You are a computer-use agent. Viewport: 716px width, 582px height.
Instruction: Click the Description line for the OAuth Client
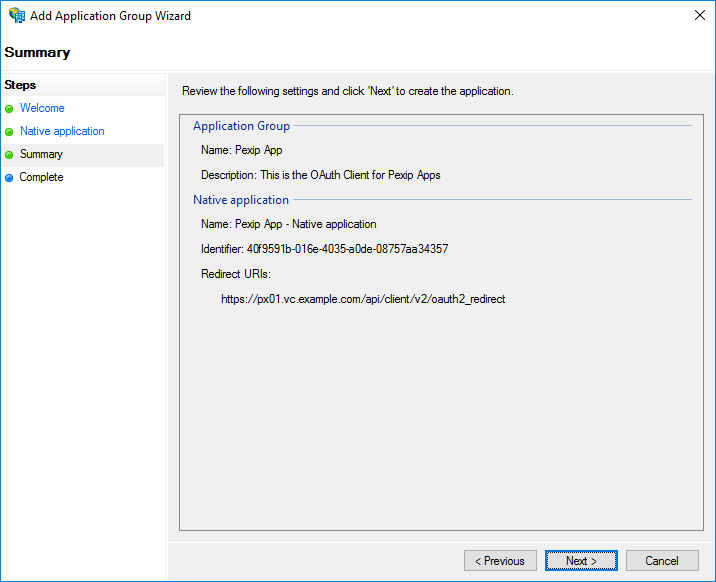(320, 175)
